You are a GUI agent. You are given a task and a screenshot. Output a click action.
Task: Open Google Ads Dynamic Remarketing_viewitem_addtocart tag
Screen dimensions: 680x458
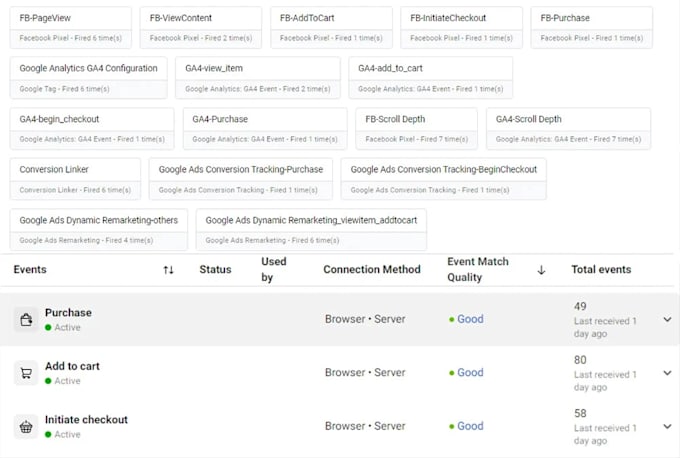(x=311, y=229)
